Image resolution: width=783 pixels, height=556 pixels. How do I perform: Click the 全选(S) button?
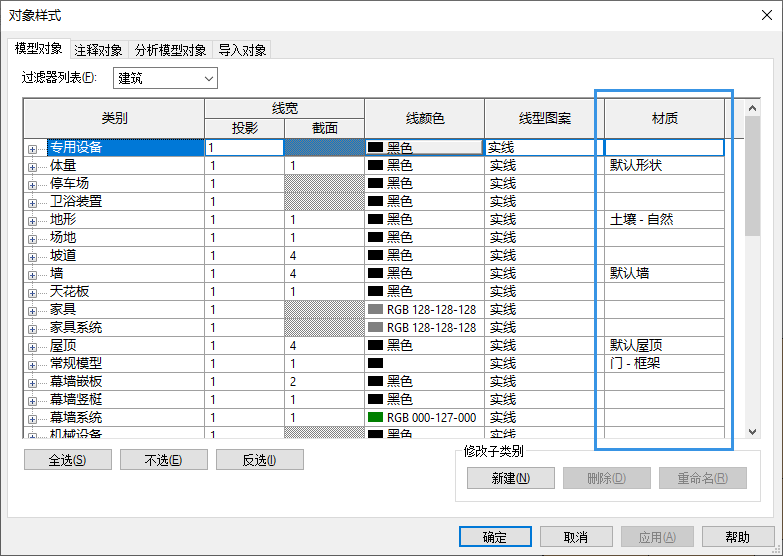point(68,460)
